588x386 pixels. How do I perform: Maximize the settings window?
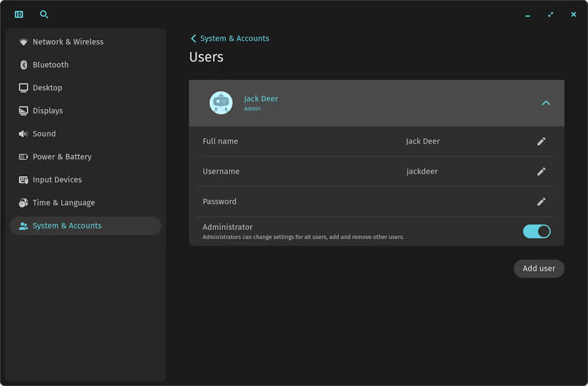pyautogui.click(x=550, y=15)
